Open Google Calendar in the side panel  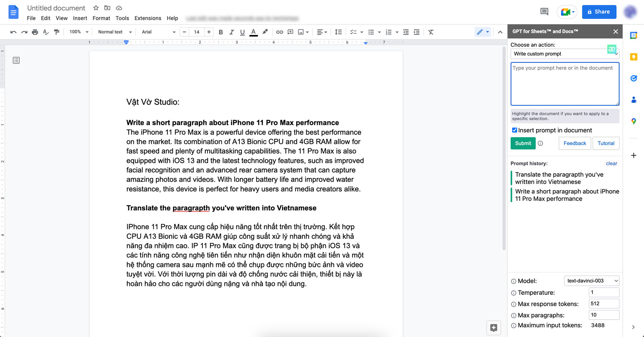[x=634, y=35]
